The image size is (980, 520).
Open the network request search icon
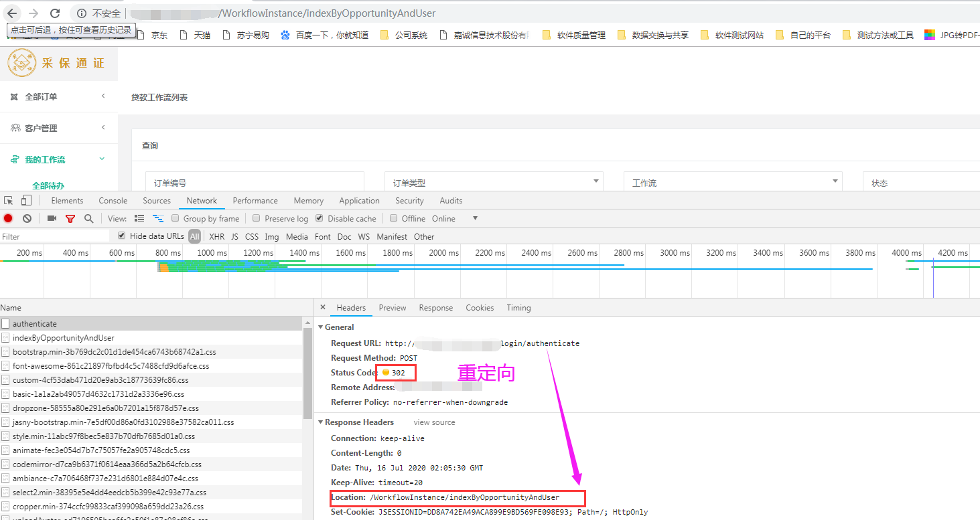point(89,218)
